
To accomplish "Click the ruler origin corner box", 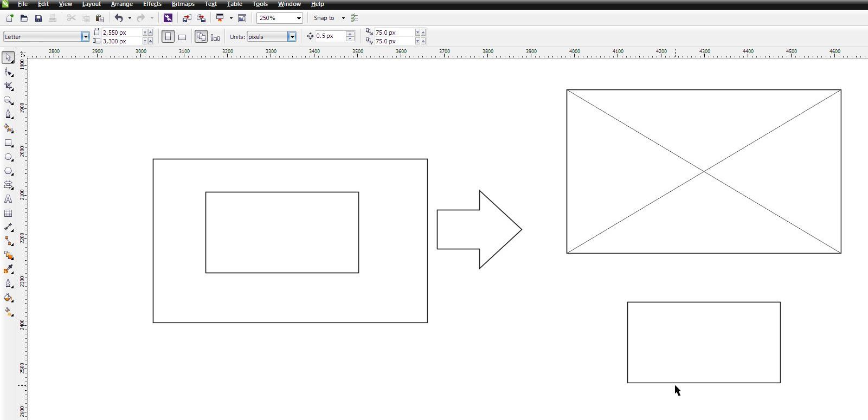I will coord(22,54).
